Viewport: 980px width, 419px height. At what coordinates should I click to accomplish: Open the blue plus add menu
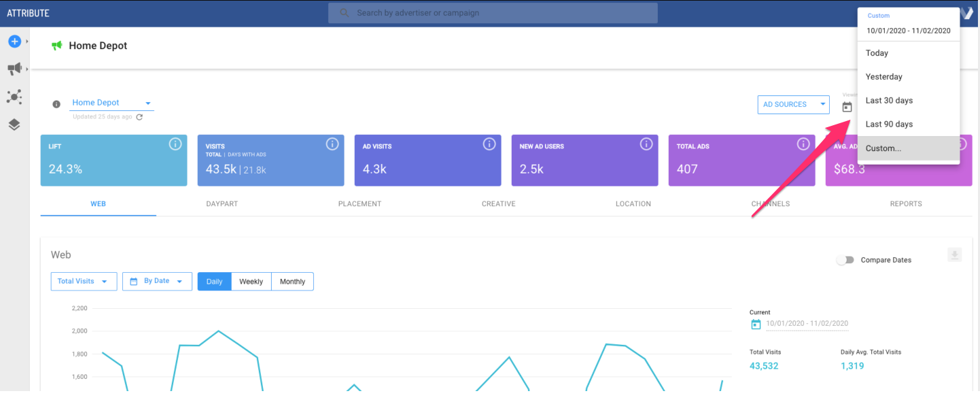[15, 41]
